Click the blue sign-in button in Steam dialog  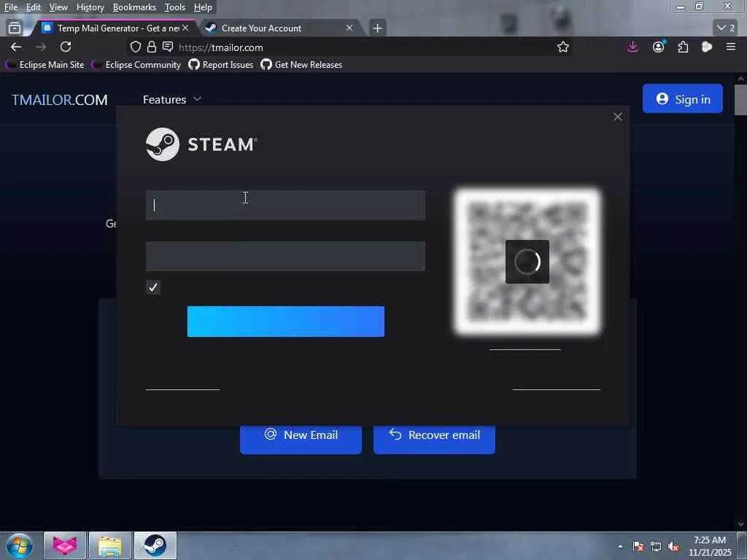click(x=286, y=322)
